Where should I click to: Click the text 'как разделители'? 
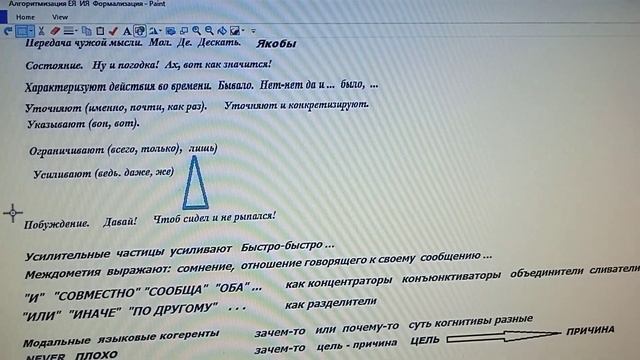pyautogui.click(x=330, y=303)
